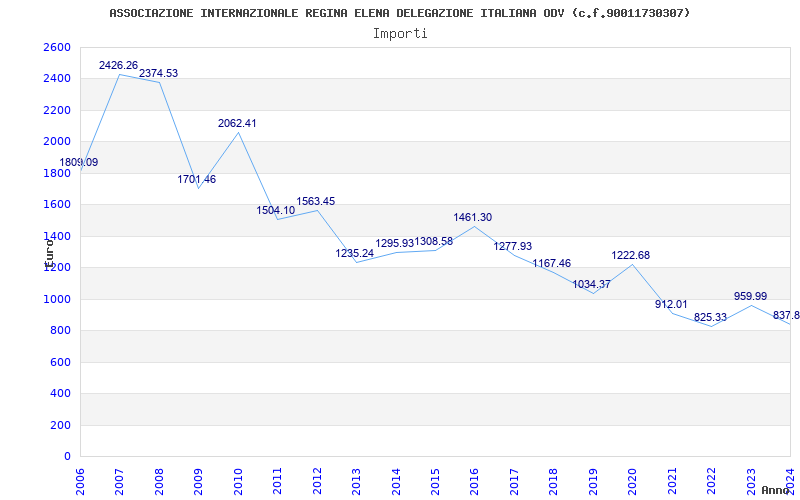800x500 pixels.
Task: Click the 2019 x-axis year label
Action: click(593, 482)
